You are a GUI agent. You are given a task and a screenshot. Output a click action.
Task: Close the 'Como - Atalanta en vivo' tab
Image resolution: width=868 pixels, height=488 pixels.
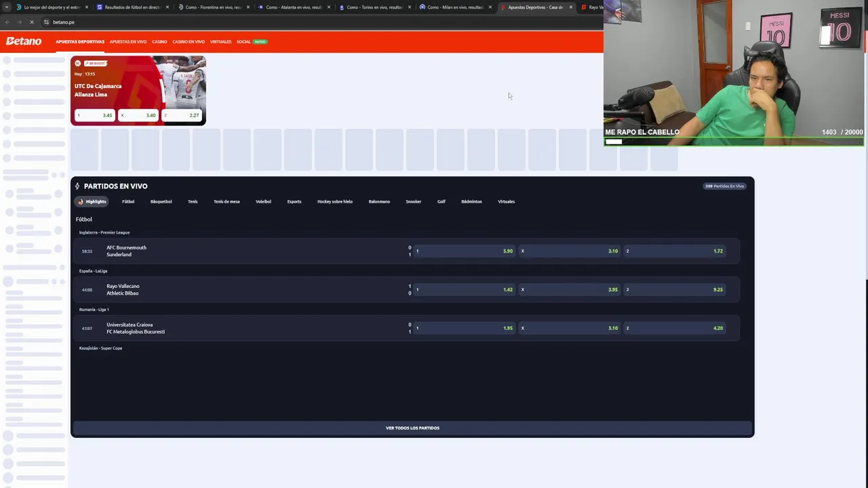tap(329, 7)
